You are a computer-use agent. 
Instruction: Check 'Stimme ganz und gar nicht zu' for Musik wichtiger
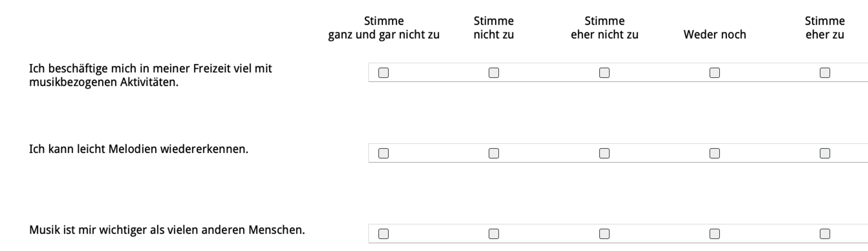[x=384, y=234]
